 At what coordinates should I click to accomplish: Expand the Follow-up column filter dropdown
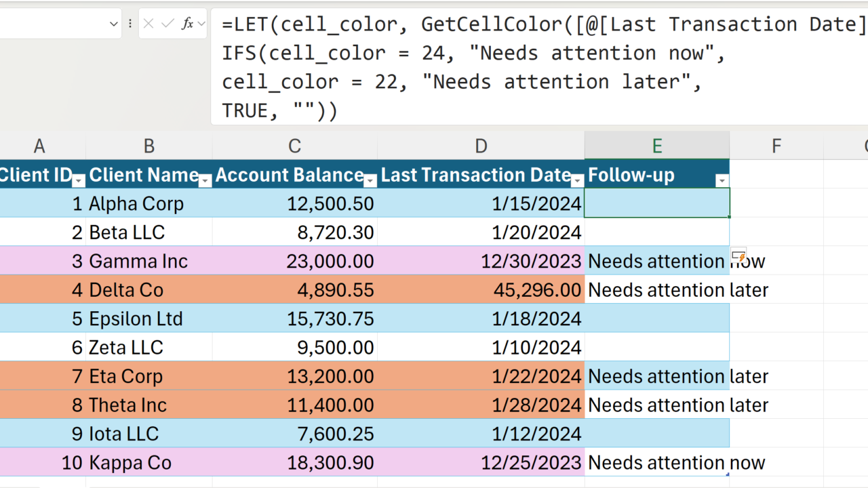click(722, 181)
